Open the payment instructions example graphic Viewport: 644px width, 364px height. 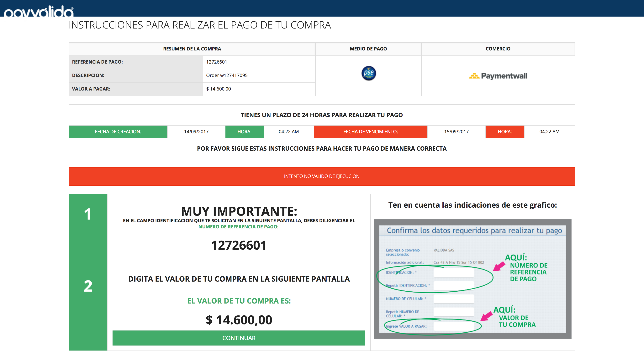point(472,279)
